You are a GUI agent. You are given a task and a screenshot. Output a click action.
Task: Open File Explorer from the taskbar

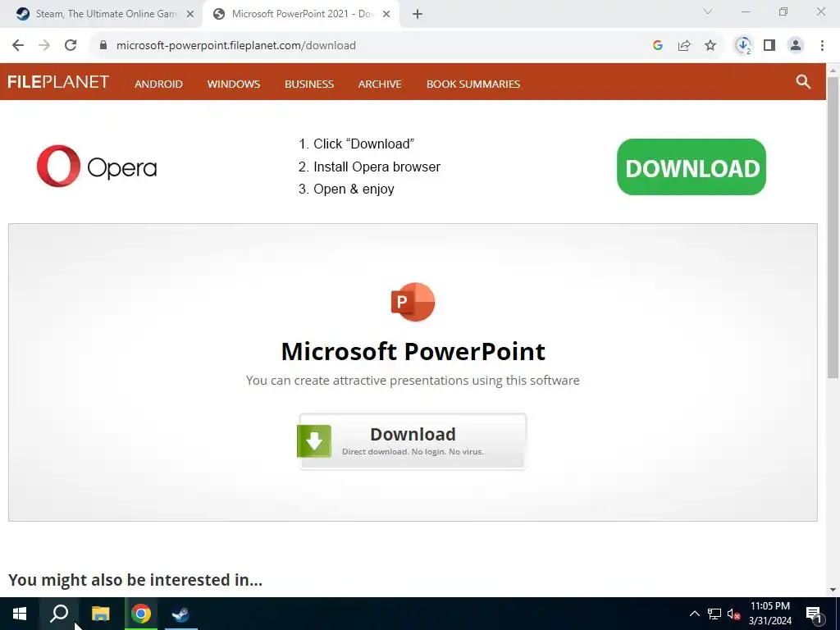[x=100, y=614]
